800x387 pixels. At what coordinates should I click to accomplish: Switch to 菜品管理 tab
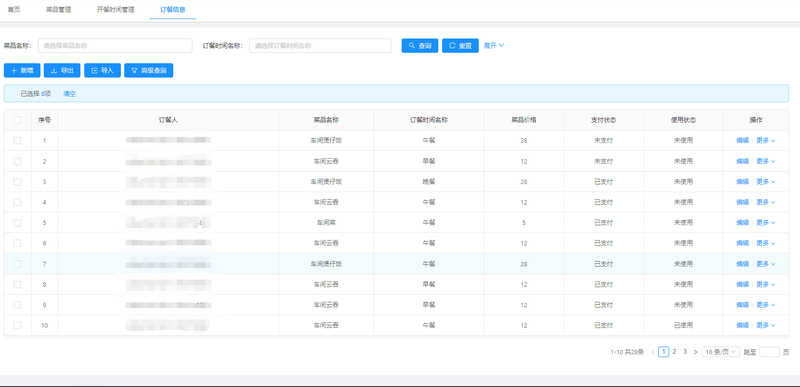click(58, 10)
